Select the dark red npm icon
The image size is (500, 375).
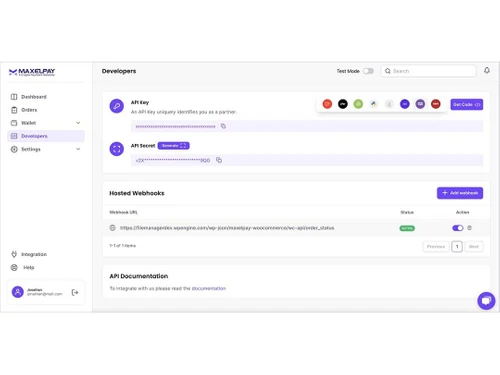pyautogui.click(x=436, y=104)
